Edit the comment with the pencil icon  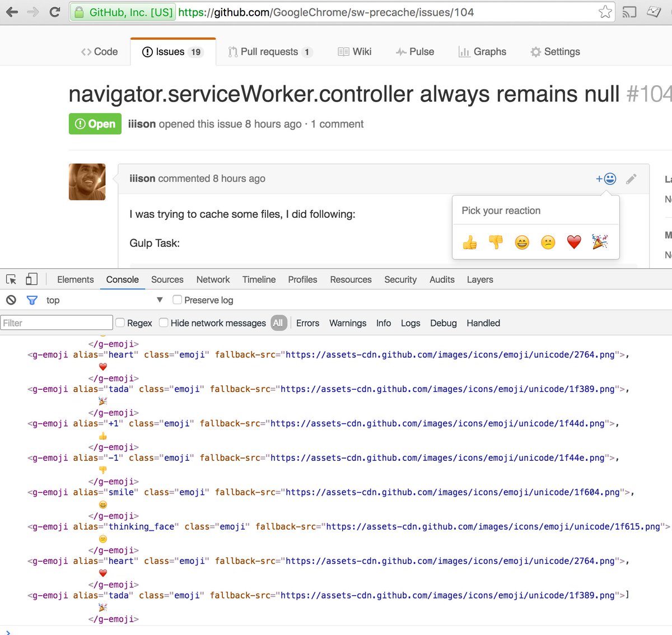pos(631,179)
